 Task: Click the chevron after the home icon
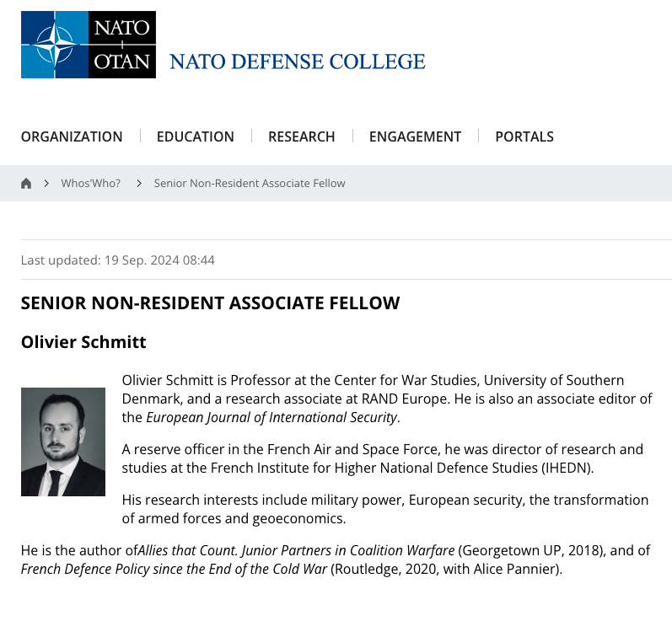(x=46, y=184)
